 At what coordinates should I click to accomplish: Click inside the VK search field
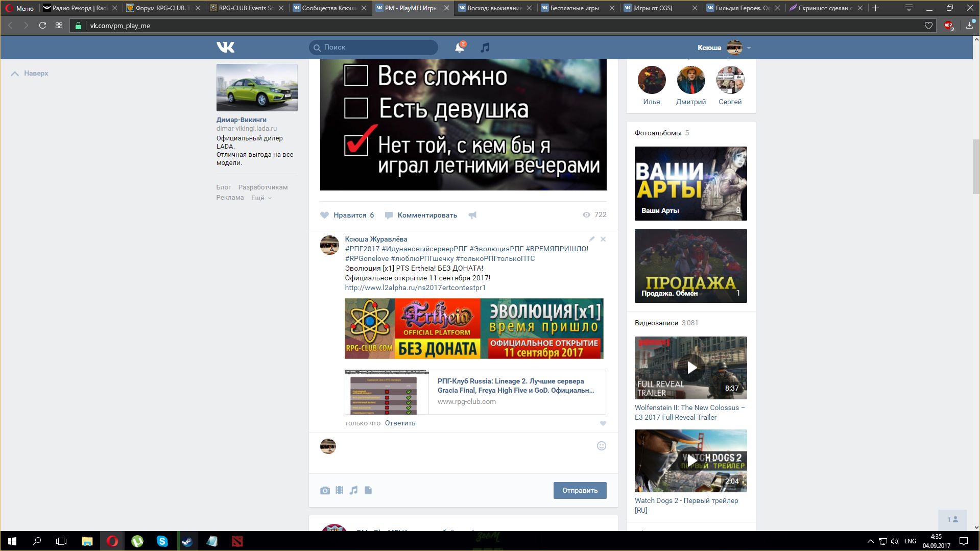(x=373, y=47)
